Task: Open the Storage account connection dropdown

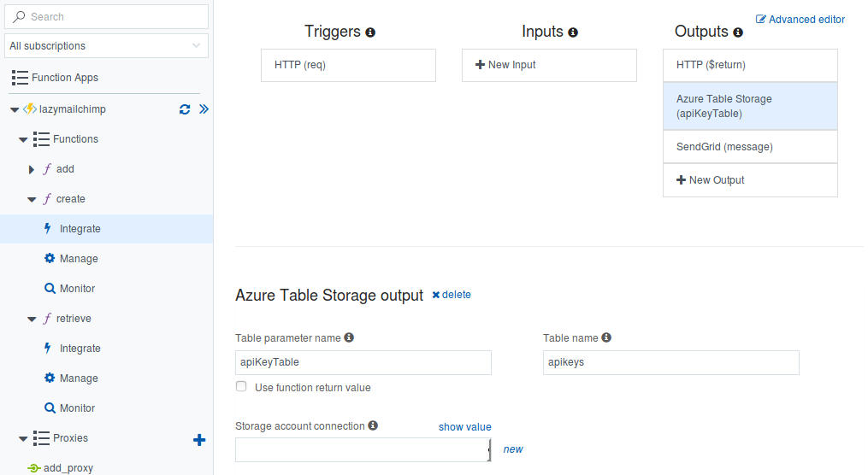Action: [363, 449]
